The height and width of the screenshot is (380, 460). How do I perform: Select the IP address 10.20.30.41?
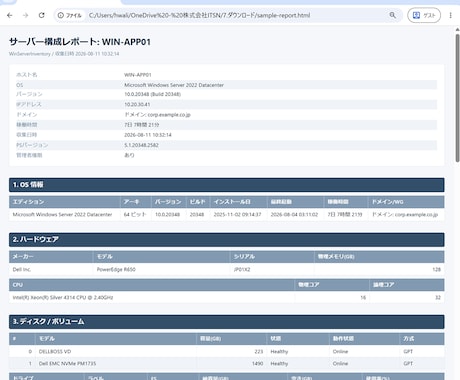tap(137, 104)
